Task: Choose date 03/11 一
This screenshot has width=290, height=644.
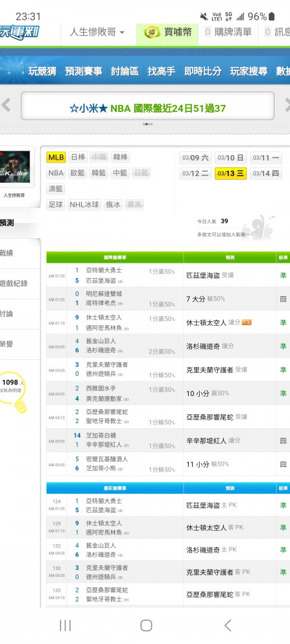Action: click(x=266, y=158)
